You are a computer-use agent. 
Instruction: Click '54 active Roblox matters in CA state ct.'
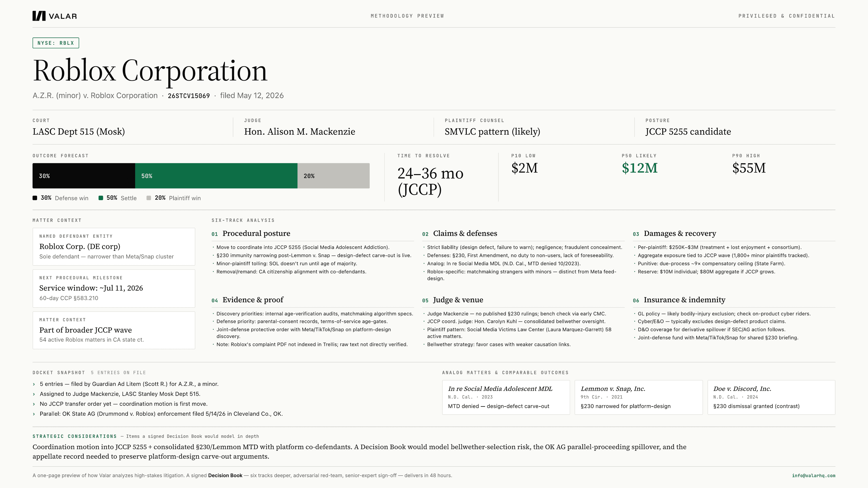pyautogui.click(x=91, y=340)
